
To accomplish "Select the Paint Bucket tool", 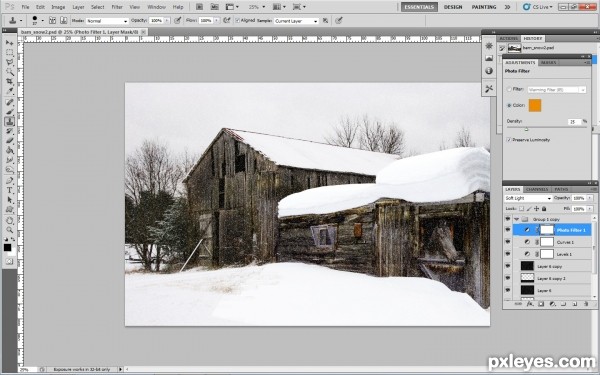I will click(x=9, y=150).
